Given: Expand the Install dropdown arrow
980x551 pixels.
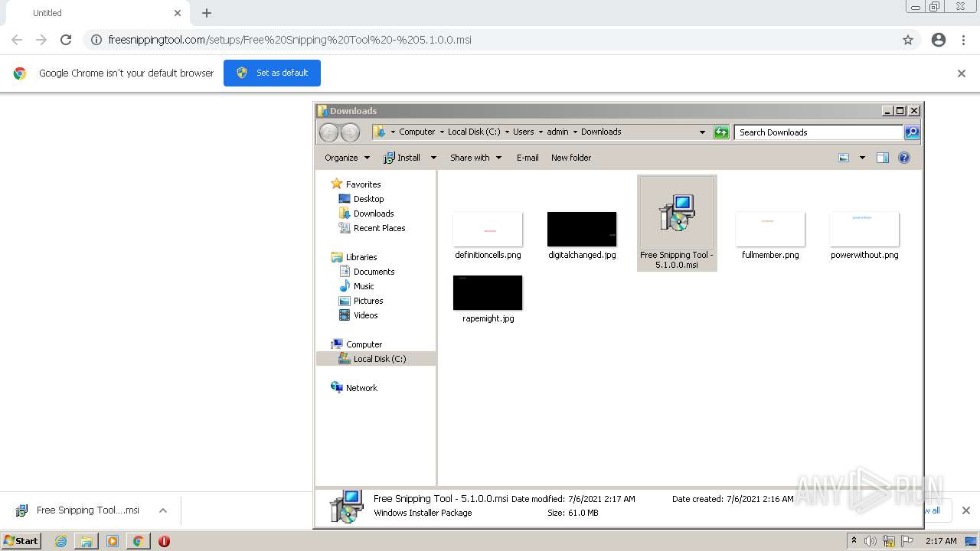Looking at the screenshot, I should 433,158.
